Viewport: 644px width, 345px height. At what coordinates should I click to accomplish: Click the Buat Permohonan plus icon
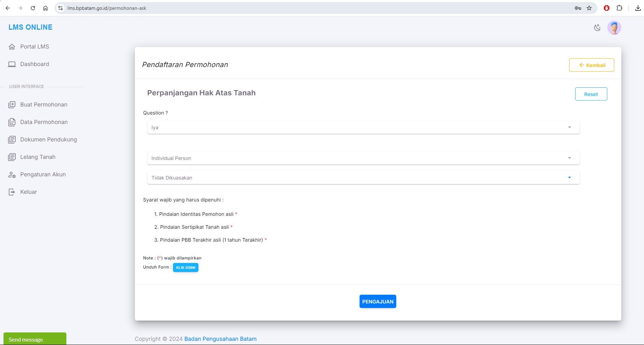coord(12,105)
